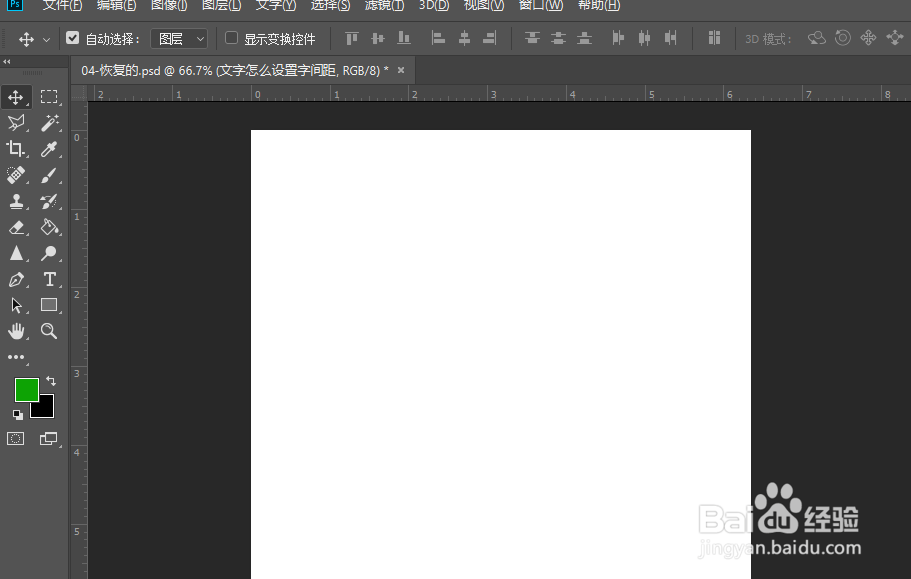Align right edges of layers
The height and width of the screenshot is (579, 911).
(490, 38)
